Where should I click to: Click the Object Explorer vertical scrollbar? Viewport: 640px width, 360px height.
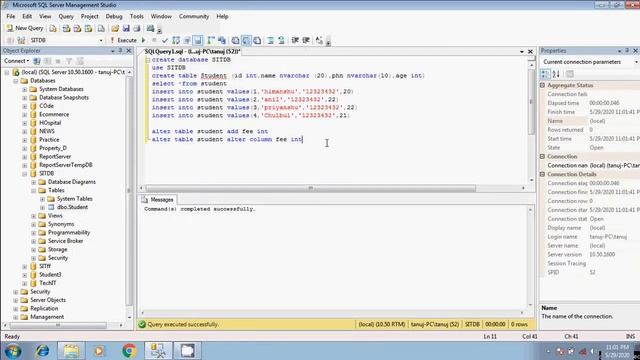[129, 192]
